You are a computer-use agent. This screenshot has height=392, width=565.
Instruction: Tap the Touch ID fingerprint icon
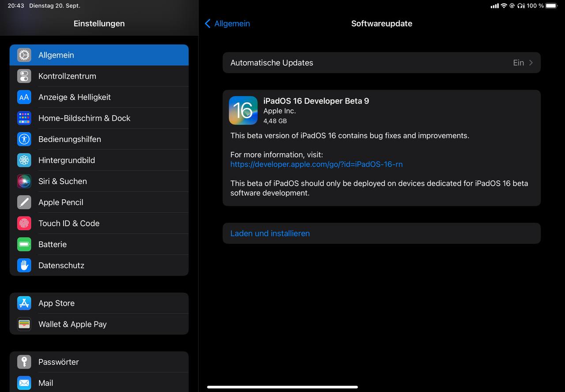pyautogui.click(x=24, y=223)
